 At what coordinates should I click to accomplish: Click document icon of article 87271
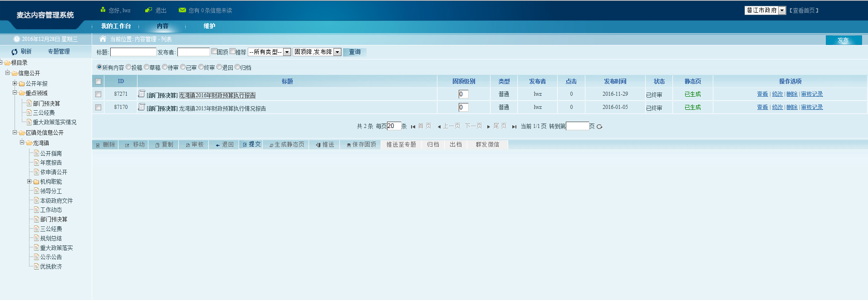tap(142, 94)
